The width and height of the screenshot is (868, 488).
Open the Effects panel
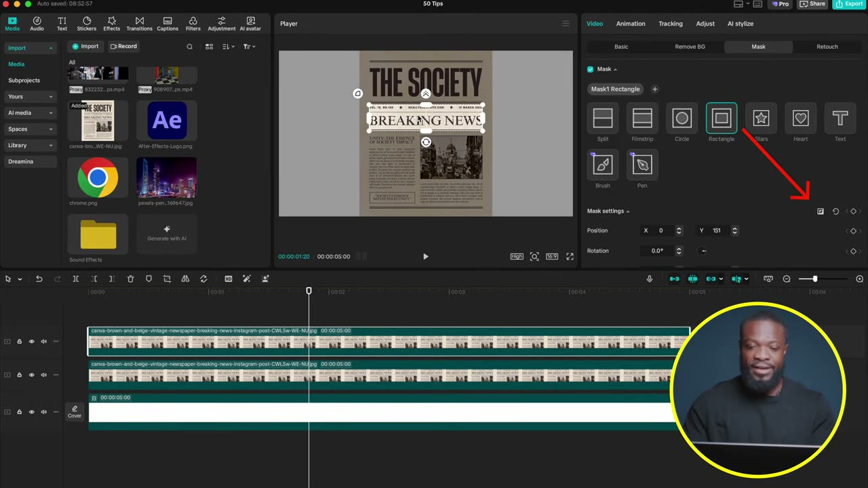(x=112, y=24)
